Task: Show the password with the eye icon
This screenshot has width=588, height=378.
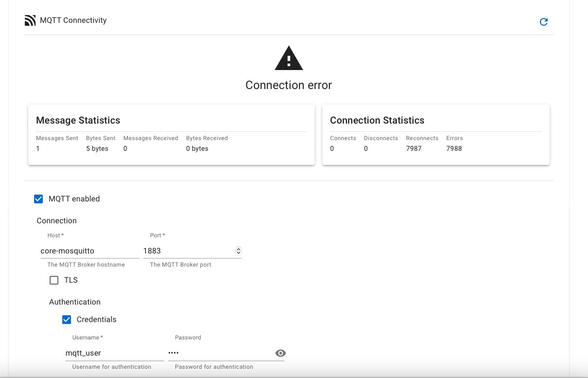Action: click(x=280, y=353)
